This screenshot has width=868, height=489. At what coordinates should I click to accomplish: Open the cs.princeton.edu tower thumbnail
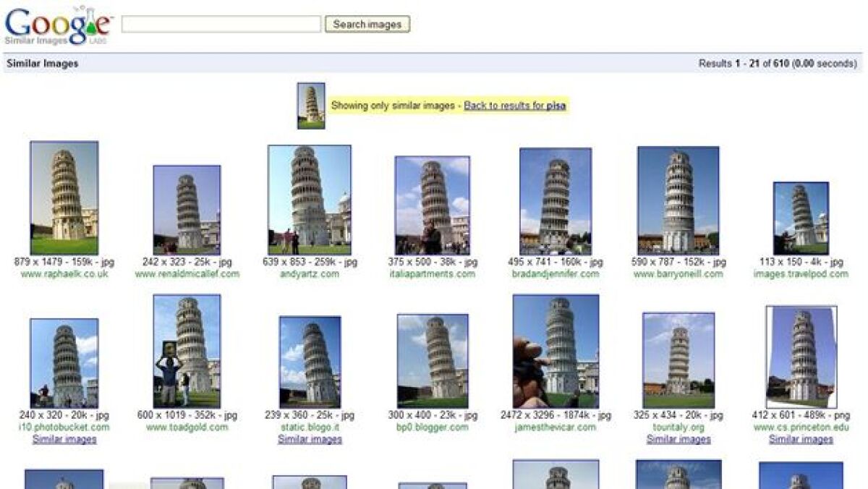pyautogui.click(x=801, y=357)
